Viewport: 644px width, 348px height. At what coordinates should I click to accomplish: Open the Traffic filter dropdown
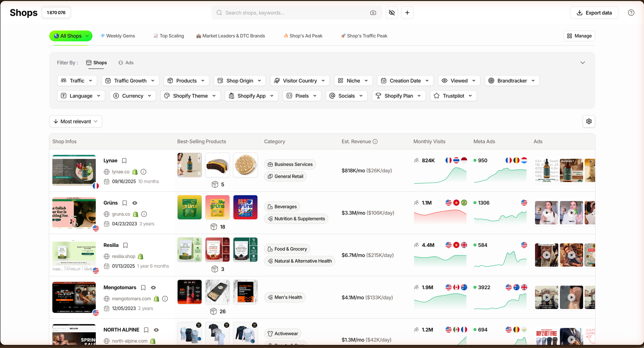click(x=77, y=81)
